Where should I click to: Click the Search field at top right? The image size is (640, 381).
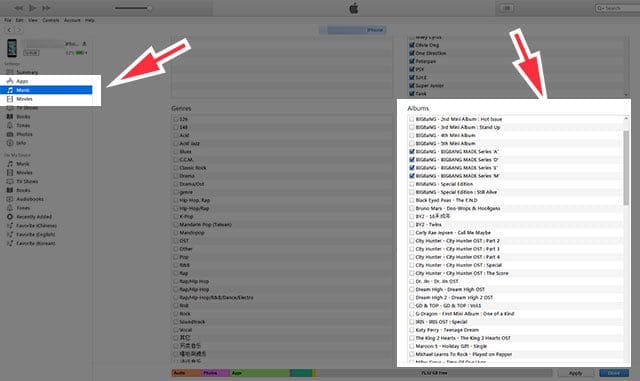(x=617, y=8)
